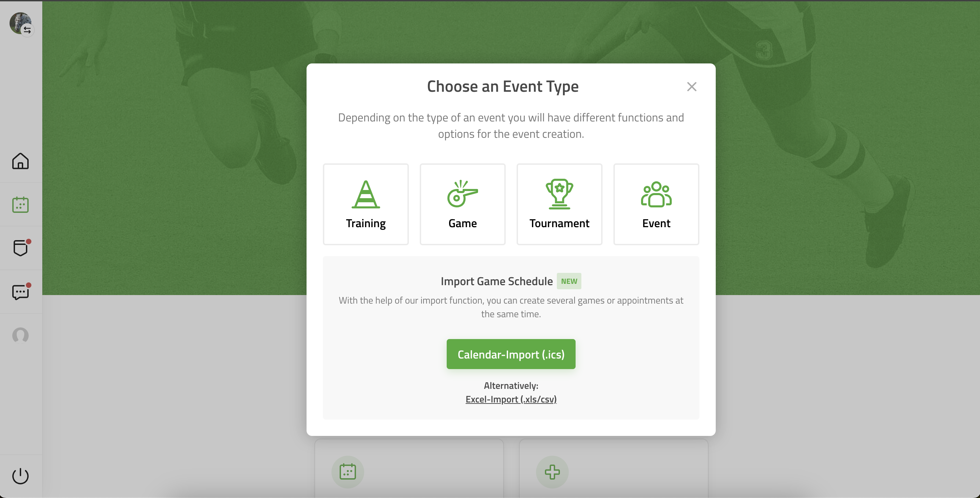
Task: Open the chat messages icon in the sidebar
Action: point(20,292)
